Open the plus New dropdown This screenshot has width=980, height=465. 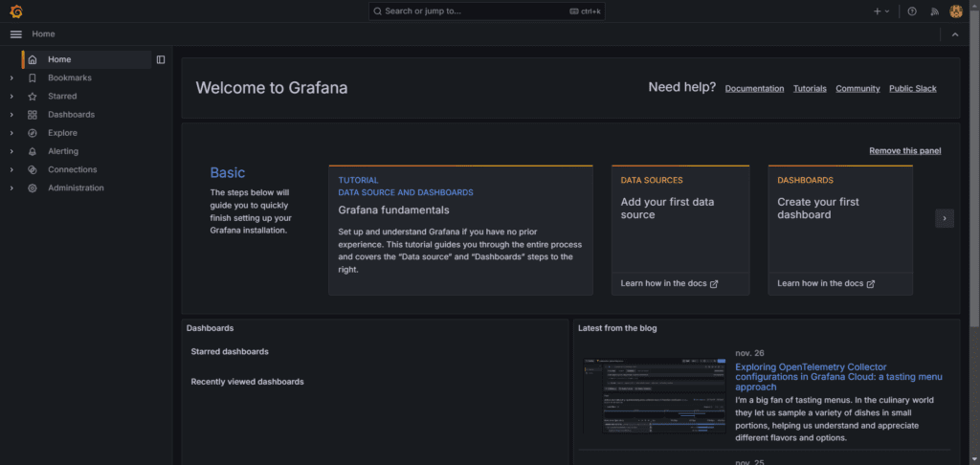click(881, 11)
